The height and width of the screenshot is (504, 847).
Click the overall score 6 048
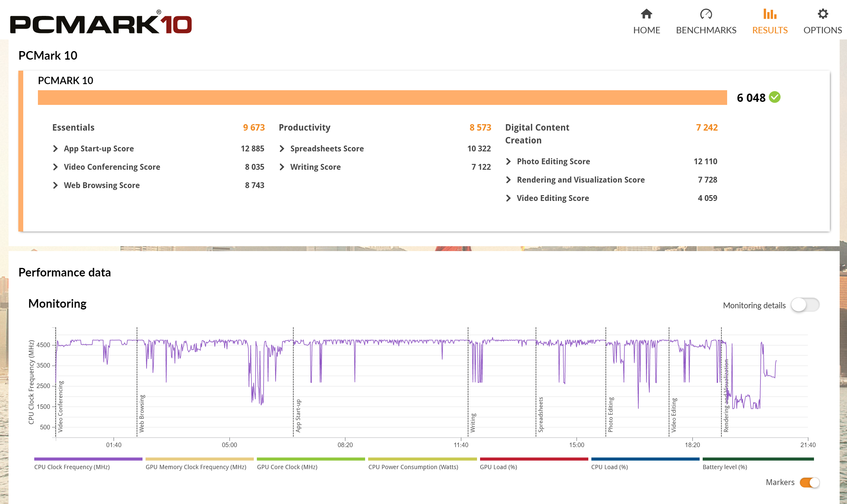coord(751,98)
